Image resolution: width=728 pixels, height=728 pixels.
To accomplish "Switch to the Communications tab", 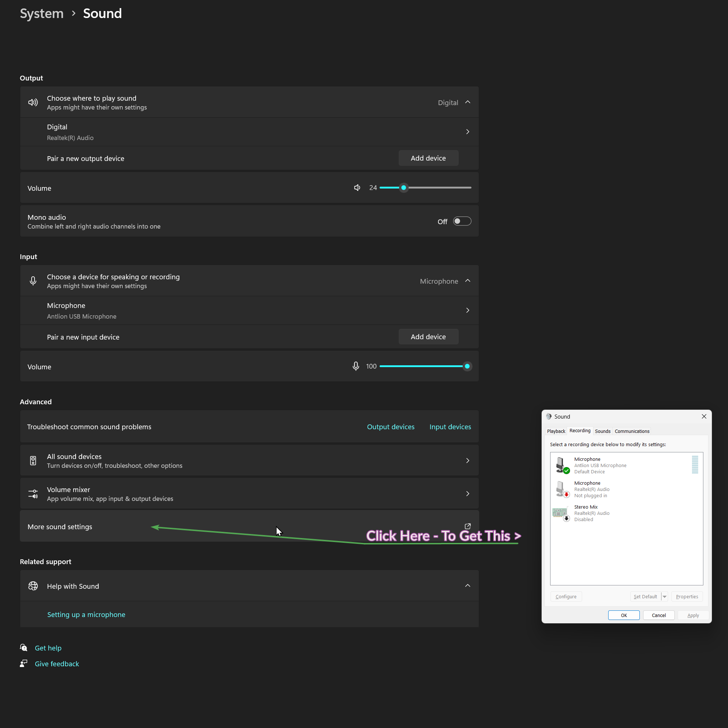I will tap(632, 431).
